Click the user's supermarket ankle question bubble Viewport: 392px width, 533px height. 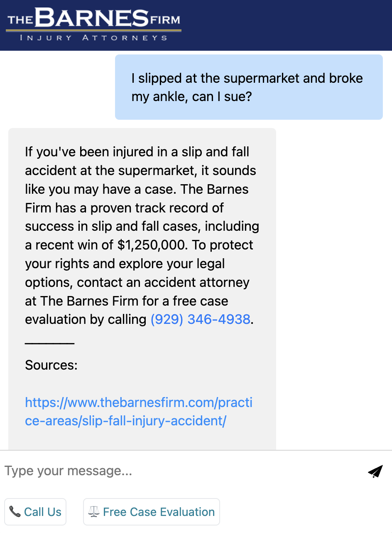pyautogui.click(x=248, y=87)
